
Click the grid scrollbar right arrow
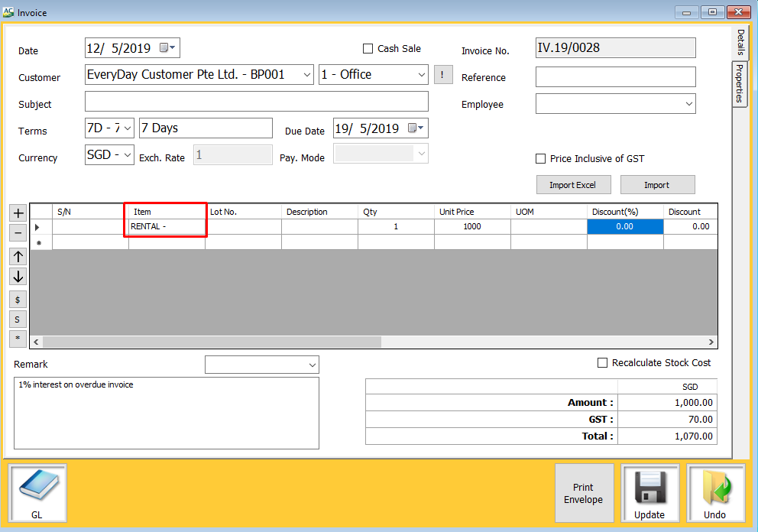711,342
